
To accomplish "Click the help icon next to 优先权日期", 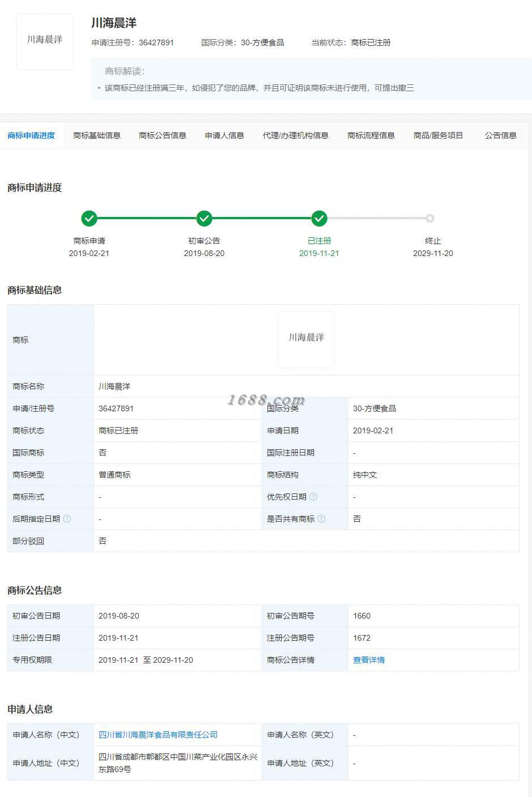I will [x=313, y=497].
